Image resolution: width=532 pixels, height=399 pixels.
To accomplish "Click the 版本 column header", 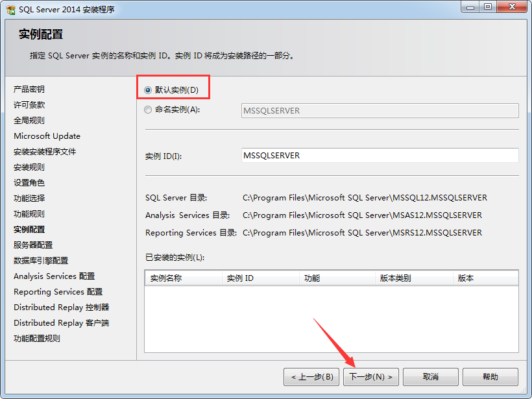I will (x=485, y=278).
